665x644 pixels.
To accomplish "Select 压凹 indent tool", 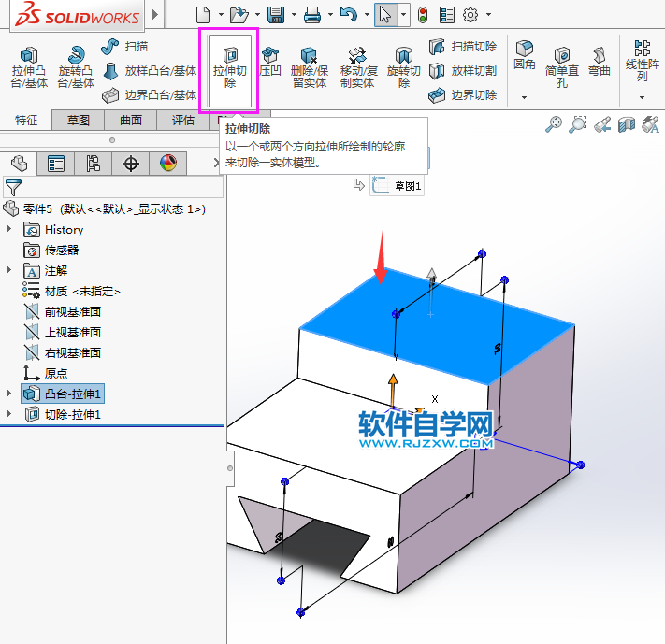I will 270,62.
